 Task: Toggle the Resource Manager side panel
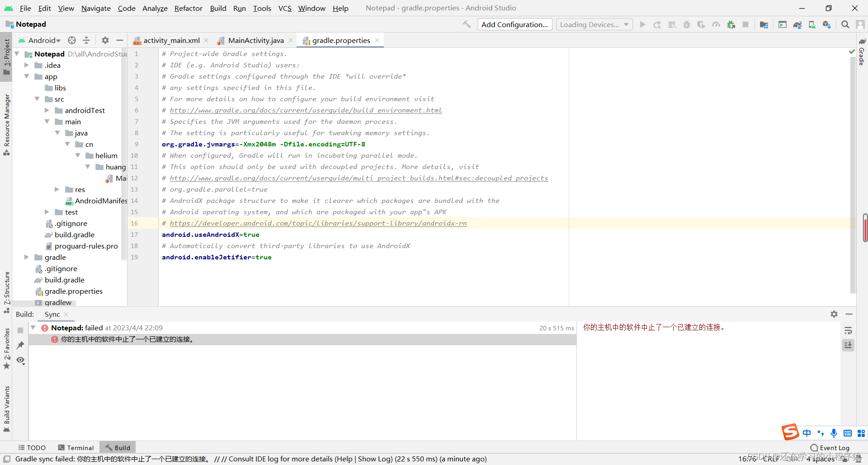tap(6, 125)
